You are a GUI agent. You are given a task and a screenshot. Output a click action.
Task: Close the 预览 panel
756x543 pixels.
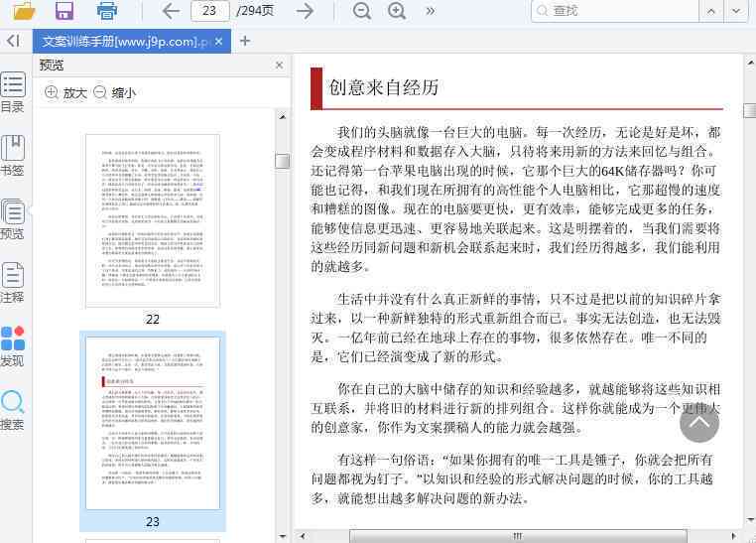pyautogui.click(x=279, y=65)
